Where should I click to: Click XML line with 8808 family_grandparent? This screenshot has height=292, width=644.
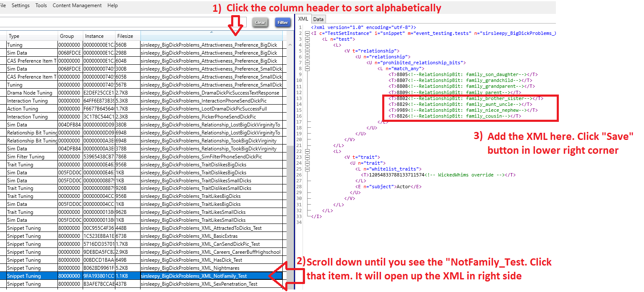tap(461, 86)
